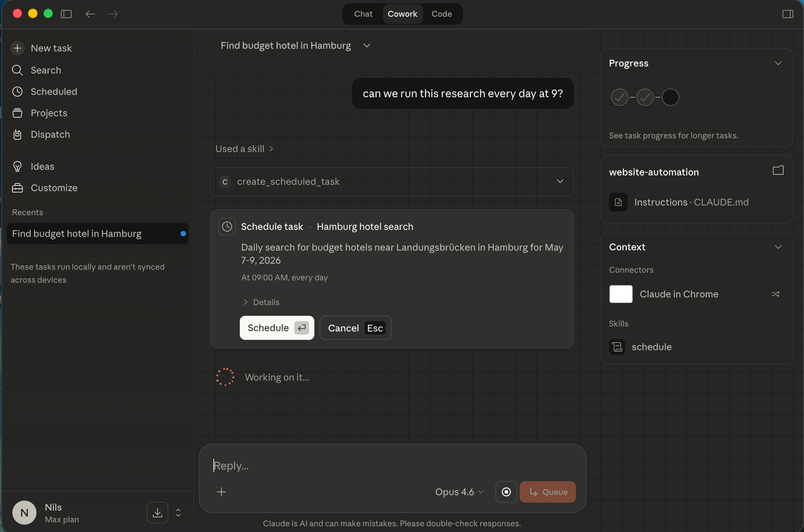
Task: Click the Queue button
Action: coord(547,492)
